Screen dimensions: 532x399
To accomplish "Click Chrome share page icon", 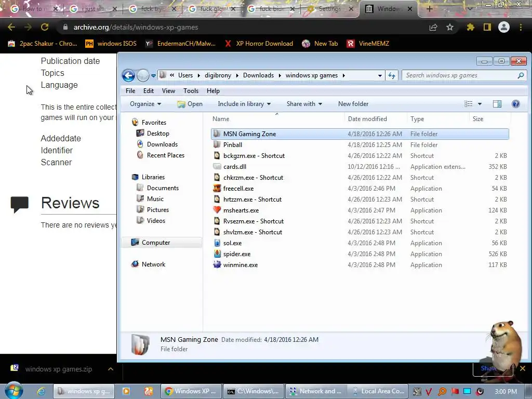I will (x=433, y=27).
